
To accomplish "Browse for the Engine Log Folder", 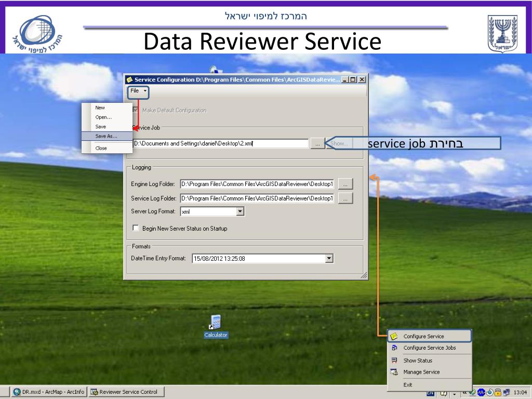I will [345, 184].
